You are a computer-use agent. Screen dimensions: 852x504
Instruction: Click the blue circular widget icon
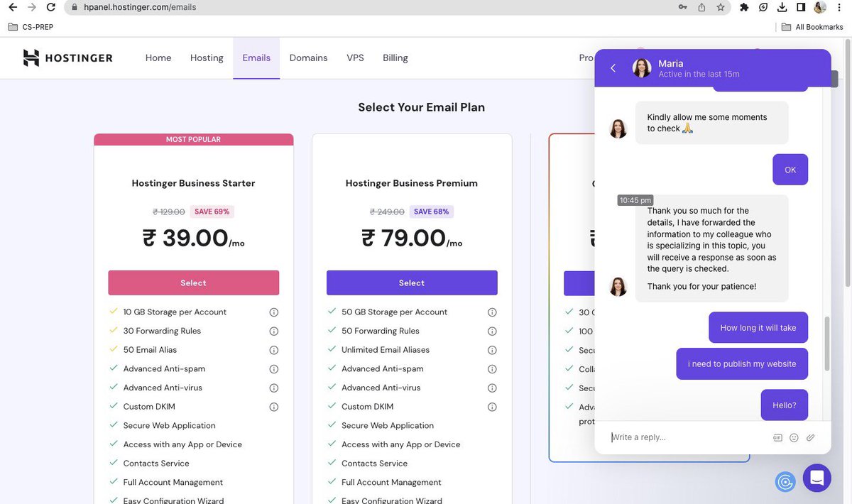pyautogui.click(x=785, y=482)
